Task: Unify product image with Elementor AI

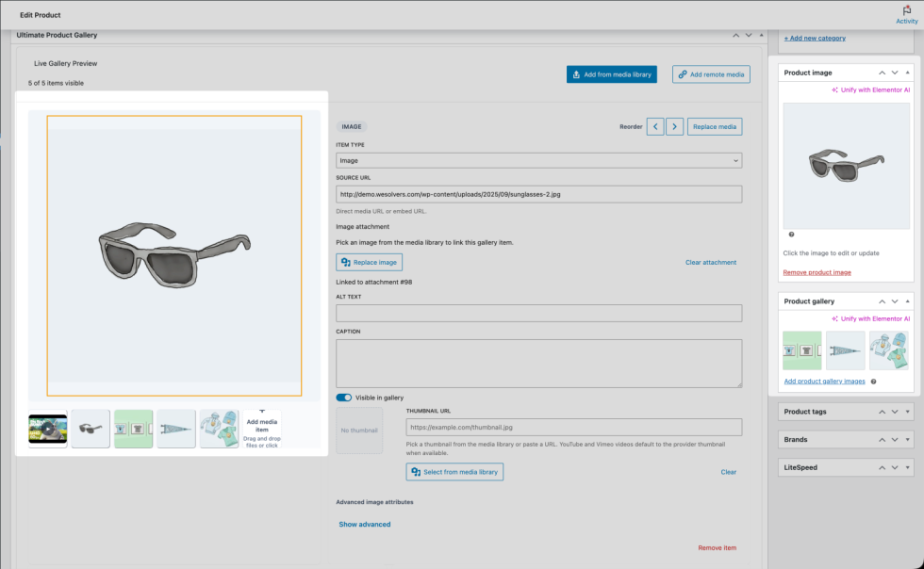Action: click(x=870, y=90)
